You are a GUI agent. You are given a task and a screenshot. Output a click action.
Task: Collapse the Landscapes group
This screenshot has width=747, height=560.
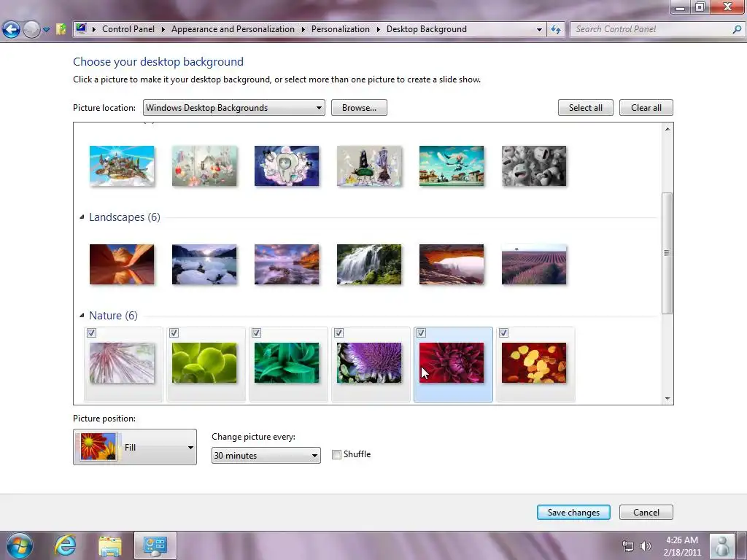click(x=82, y=217)
